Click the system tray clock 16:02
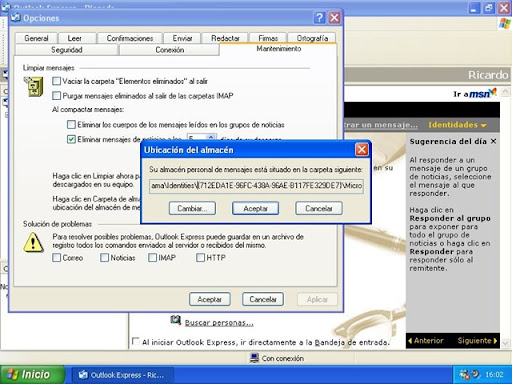The image size is (512, 384). tap(494, 375)
